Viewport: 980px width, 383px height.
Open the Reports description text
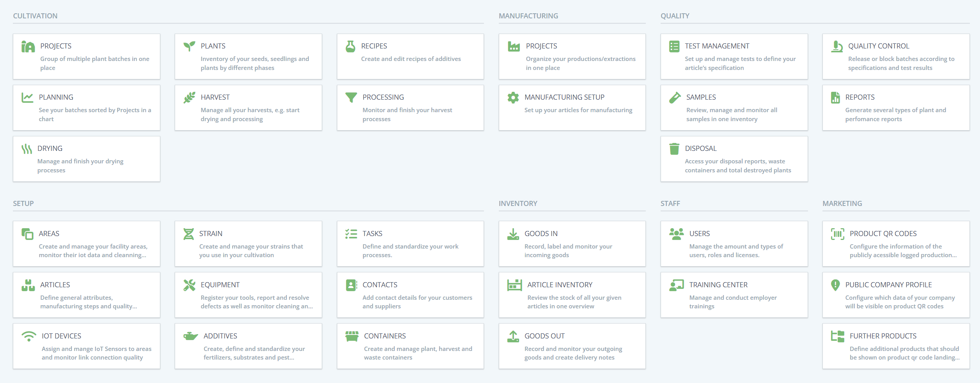tap(895, 115)
